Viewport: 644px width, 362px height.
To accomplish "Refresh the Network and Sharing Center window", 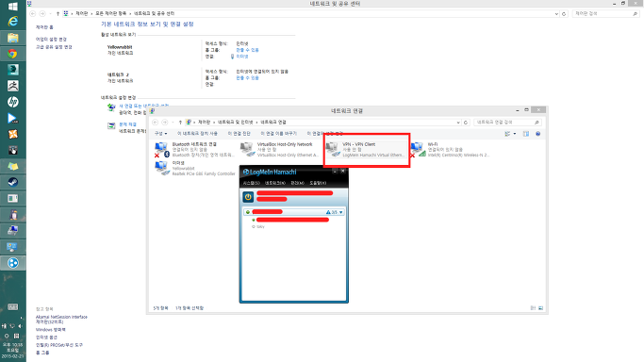I will pos(564,13).
